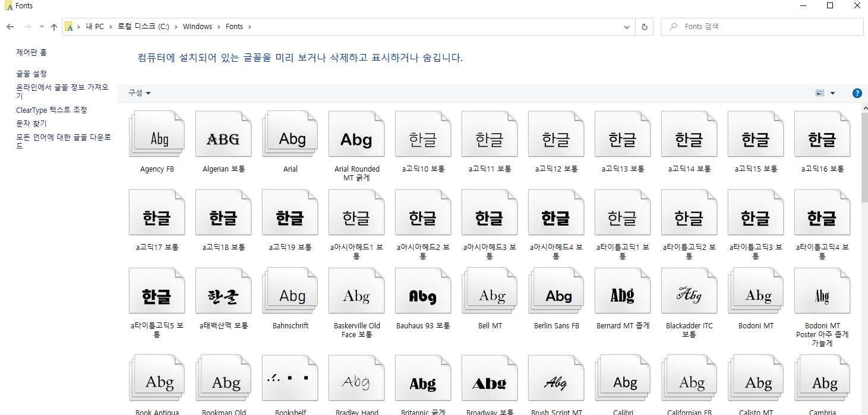The height and width of the screenshot is (415, 868).
Task: Select the Blackadder ITC 보통 font icon
Action: coord(689,291)
